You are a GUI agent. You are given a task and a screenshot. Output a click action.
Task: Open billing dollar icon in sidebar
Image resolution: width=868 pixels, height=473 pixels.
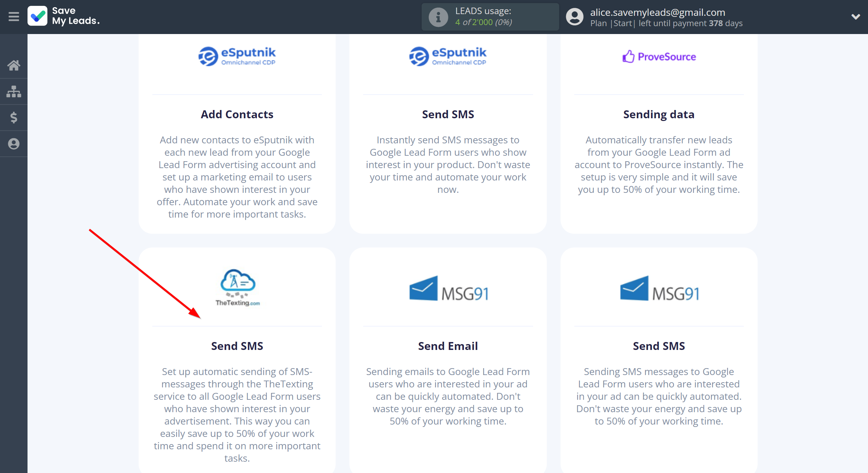14,118
